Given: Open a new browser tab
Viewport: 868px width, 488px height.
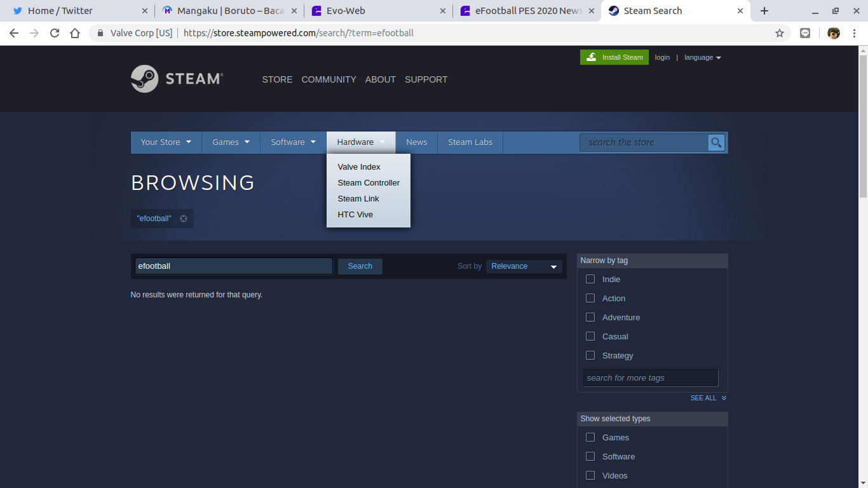Looking at the screenshot, I should (x=764, y=11).
